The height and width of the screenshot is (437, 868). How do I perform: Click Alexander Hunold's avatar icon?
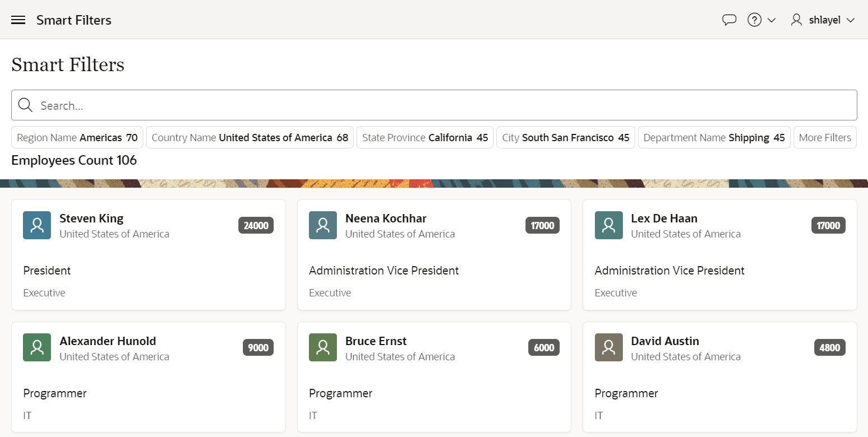(37, 347)
